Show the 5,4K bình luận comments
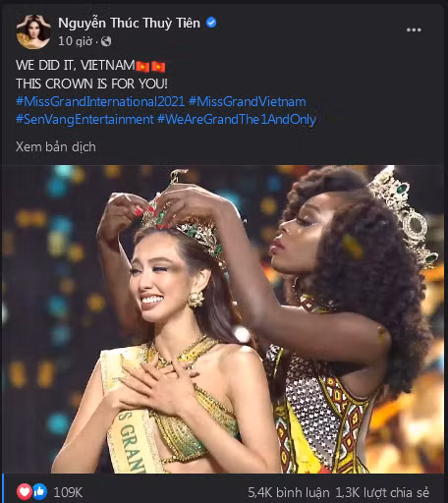Image resolution: width=448 pixels, height=503 pixels. (289, 492)
